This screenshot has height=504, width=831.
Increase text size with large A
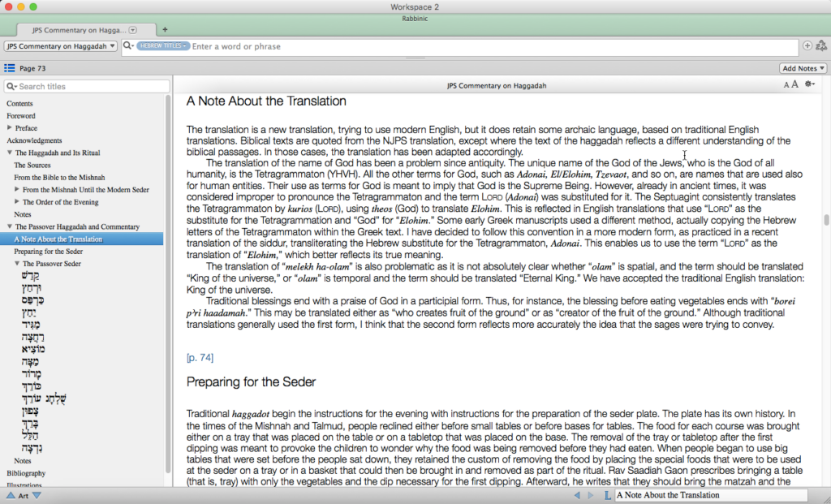pos(794,84)
